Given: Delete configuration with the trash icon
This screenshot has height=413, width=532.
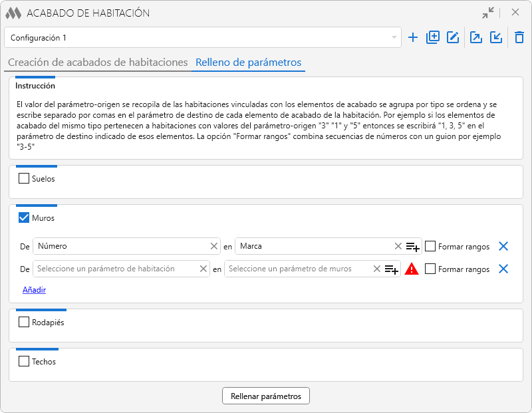Looking at the screenshot, I should [x=519, y=38].
